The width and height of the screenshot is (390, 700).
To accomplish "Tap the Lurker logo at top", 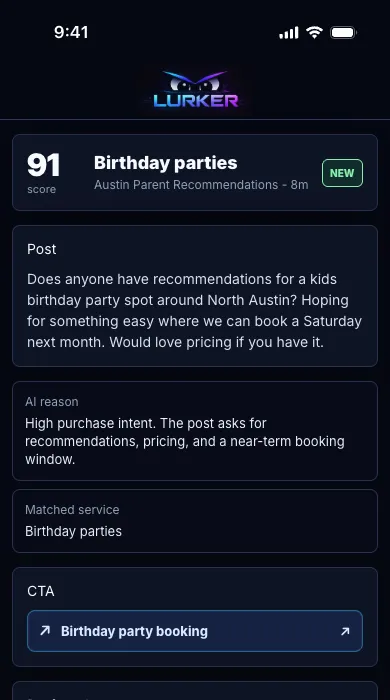I will click(x=195, y=90).
